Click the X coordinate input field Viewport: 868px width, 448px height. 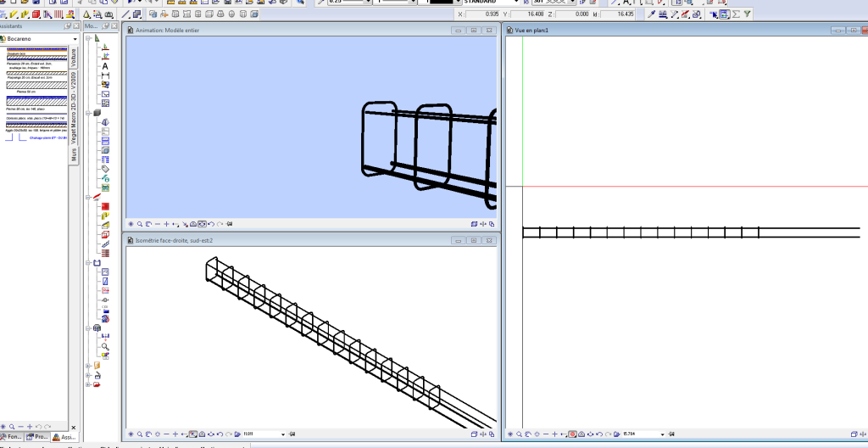[x=484, y=14]
